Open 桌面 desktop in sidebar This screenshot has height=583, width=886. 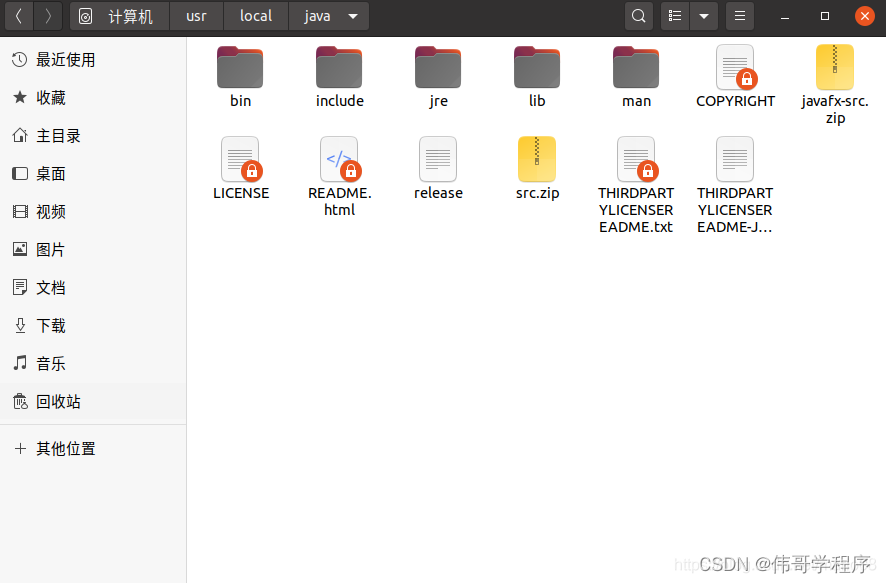(x=93, y=173)
